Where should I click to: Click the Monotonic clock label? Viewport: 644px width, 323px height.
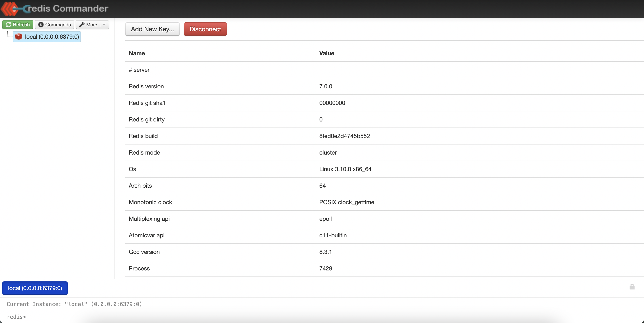150,202
